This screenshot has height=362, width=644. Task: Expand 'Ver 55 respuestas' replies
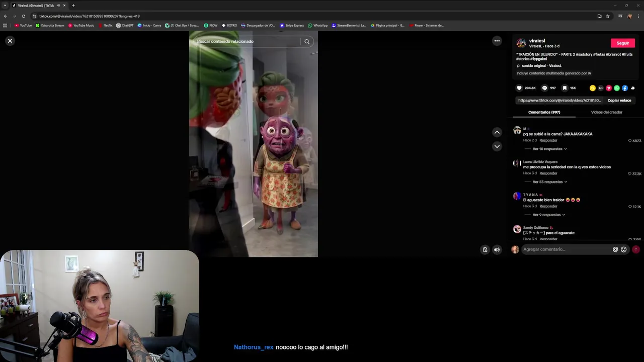click(x=549, y=182)
